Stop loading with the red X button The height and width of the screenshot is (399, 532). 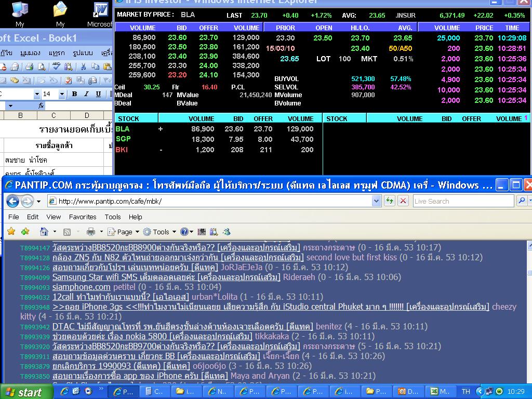pos(403,201)
